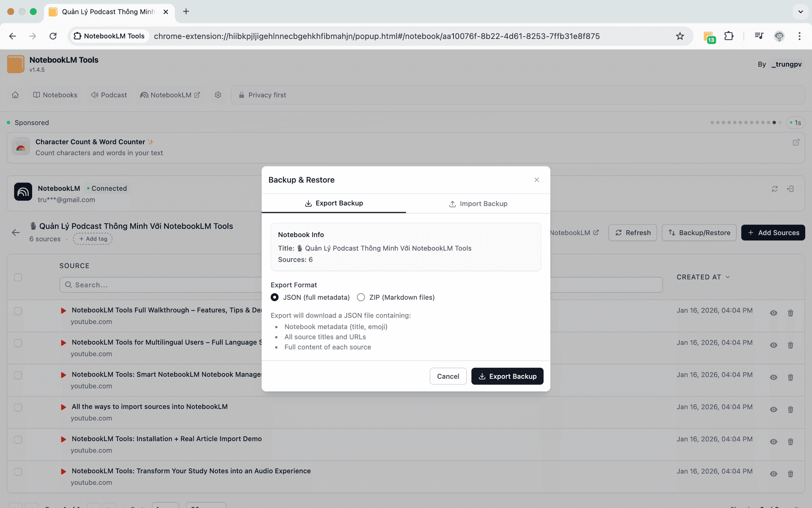Select JSON full metadata export format
Image resolution: width=812 pixels, height=508 pixels.
tap(275, 297)
